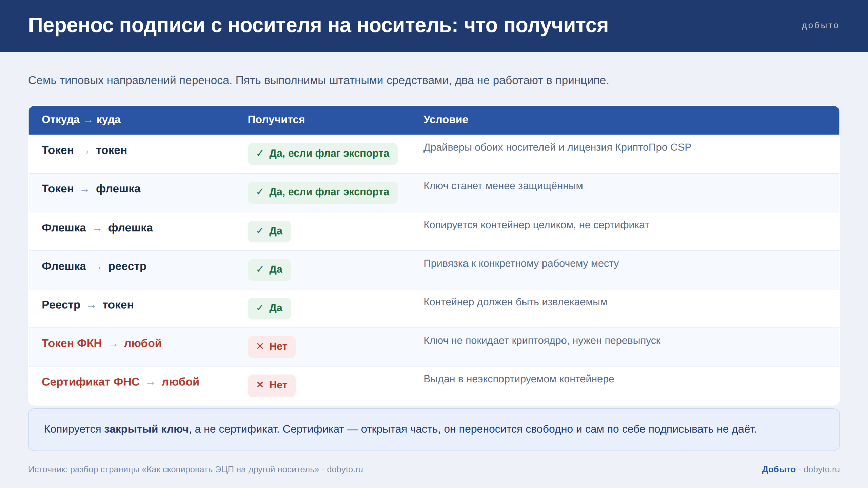Click «Ключ не покидает криптоядро, нужен перевыпуск»

(542, 341)
